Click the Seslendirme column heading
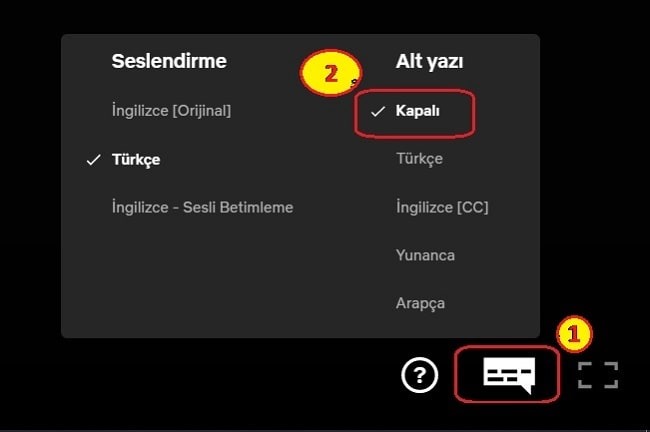This screenshot has width=650, height=432. 169,61
